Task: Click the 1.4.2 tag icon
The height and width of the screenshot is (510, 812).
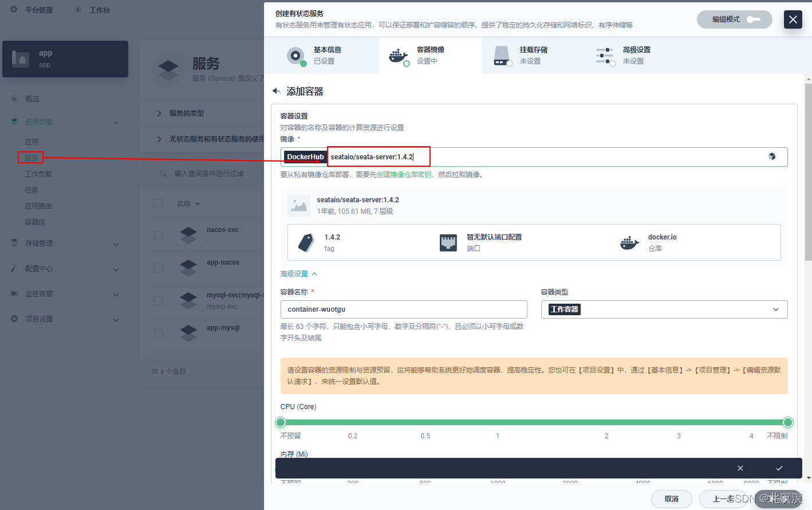Action: click(x=306, y=243)
